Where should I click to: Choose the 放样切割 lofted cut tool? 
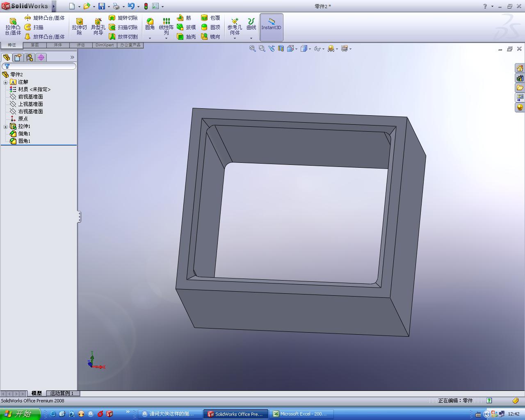pos(123,37)
